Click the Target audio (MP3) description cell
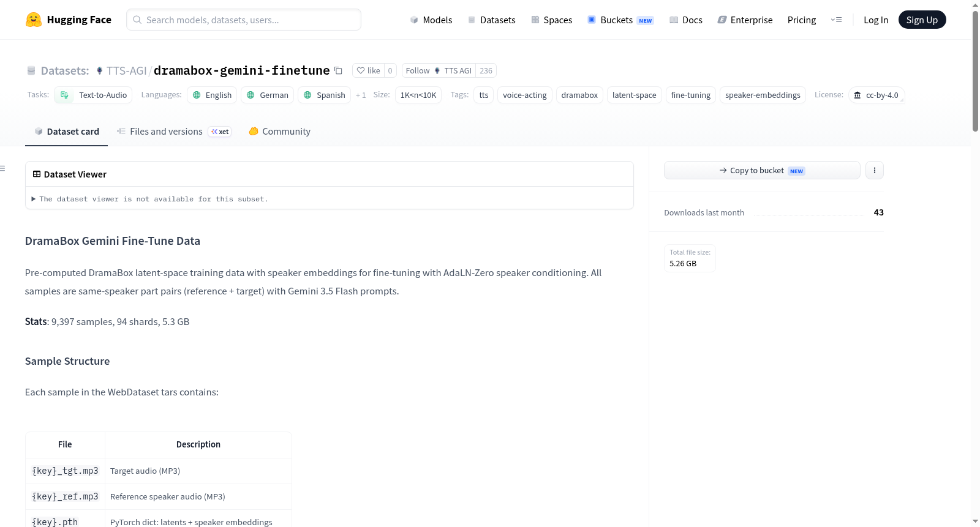This screenshot has width=980, height=527. point(198,471)
